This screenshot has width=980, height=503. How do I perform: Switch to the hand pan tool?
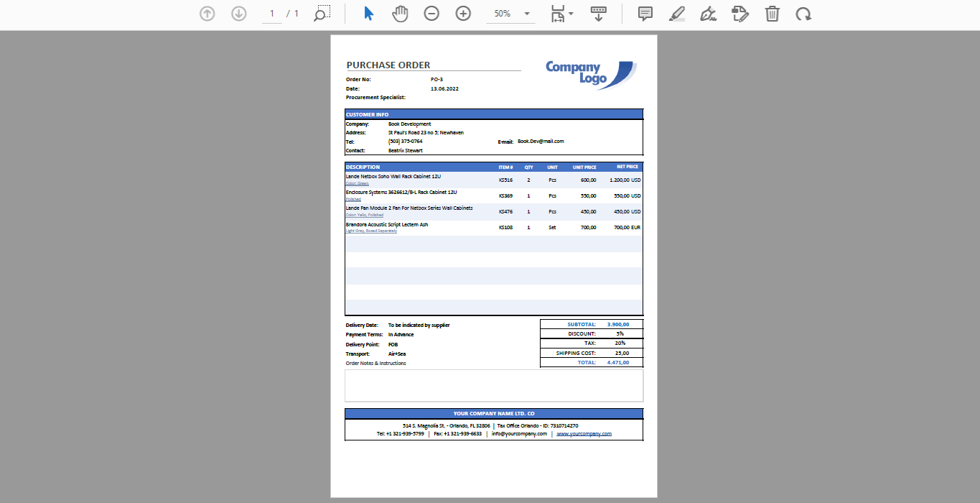[x=400, y=14]
